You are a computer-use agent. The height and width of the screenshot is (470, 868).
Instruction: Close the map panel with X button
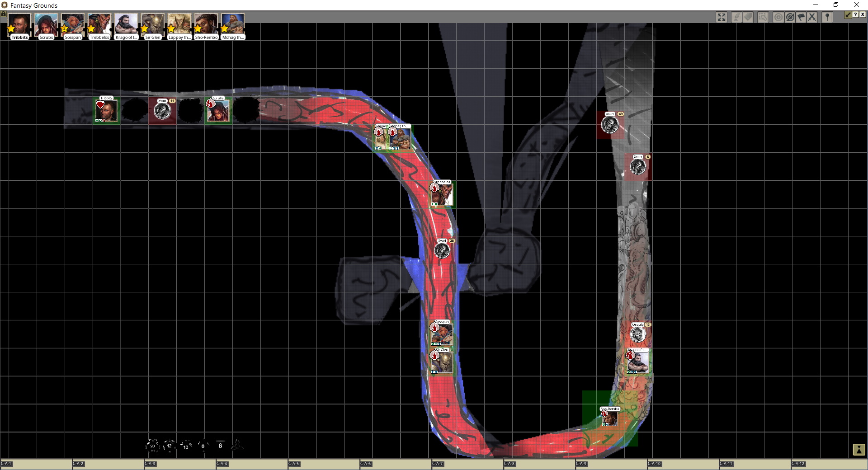[863, 15]
